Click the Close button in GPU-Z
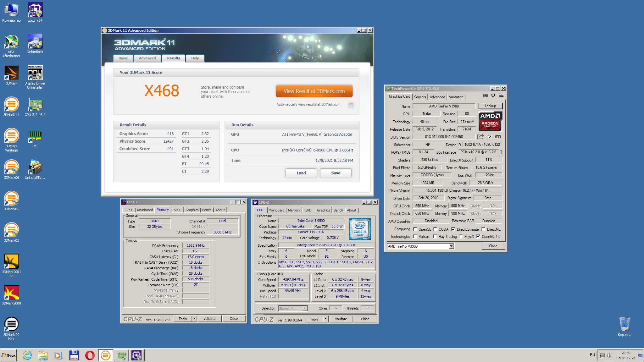The height and width of the screenshot is (362, 644). click(x=493, y=246)
